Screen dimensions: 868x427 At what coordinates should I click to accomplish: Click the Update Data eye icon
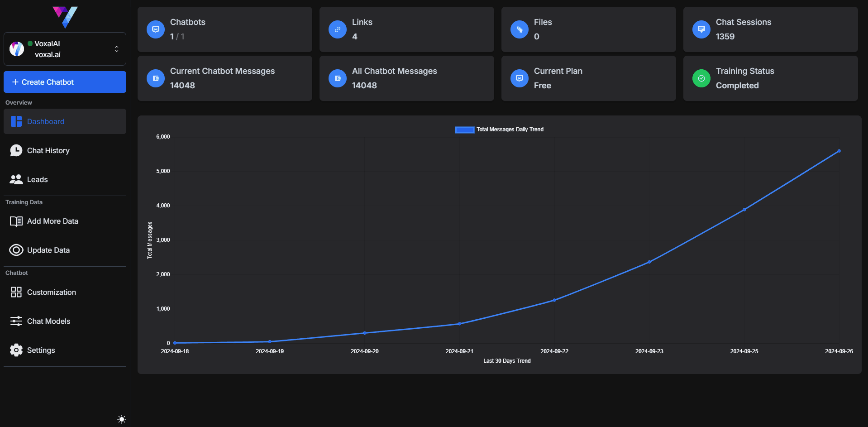tap(16, 250)
